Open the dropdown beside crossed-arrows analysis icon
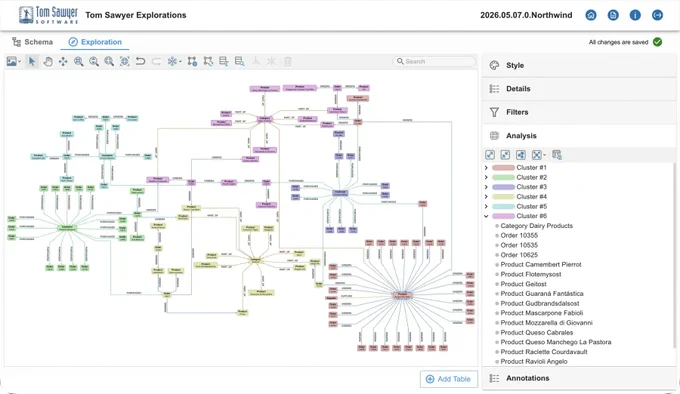 (x=545, y=155)
